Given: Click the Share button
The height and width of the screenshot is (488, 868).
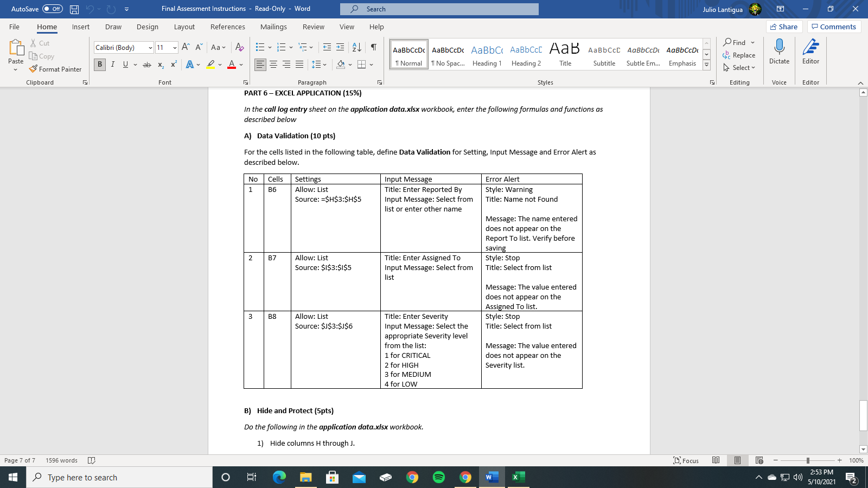Looking at the screenshot, I should [x=784, y=26].
